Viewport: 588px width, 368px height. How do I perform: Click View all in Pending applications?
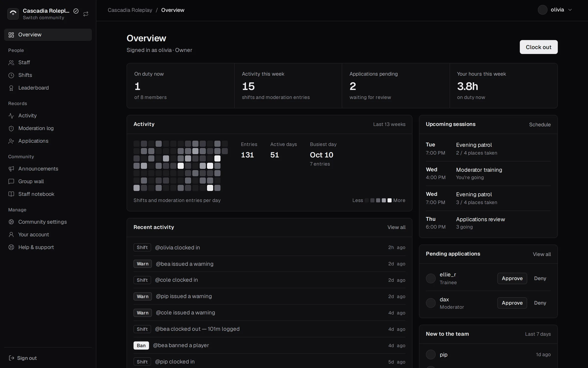[542, 254]
